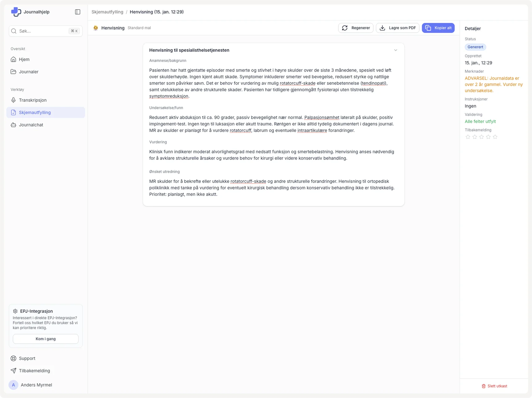Go to the Skjemautfylling breadcrumb
Image resolution: width=532 pixels, height=398 pixels.
[107, 12]
